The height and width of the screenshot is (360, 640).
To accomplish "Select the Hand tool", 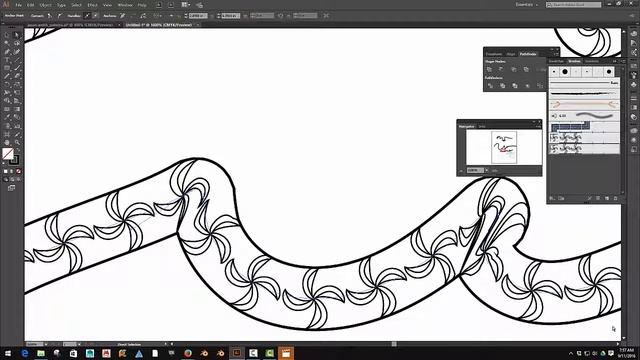I will coord(7,142).
